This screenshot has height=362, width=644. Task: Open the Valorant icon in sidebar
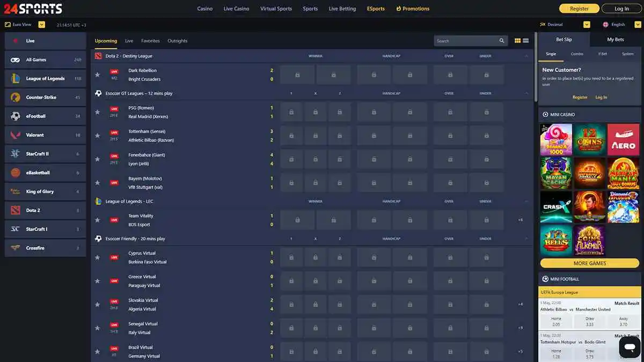[16, 135]
